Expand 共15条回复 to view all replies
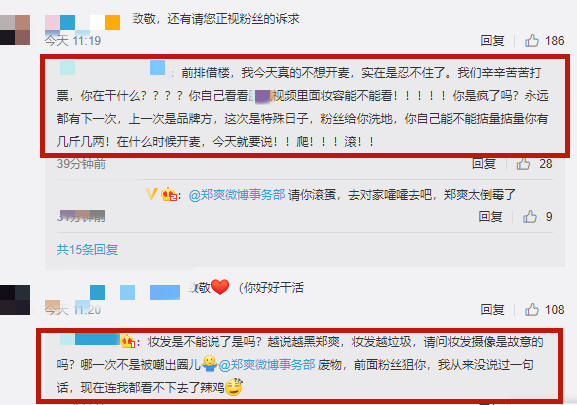This screenshot has height=405, width=577. coord(87,249)
